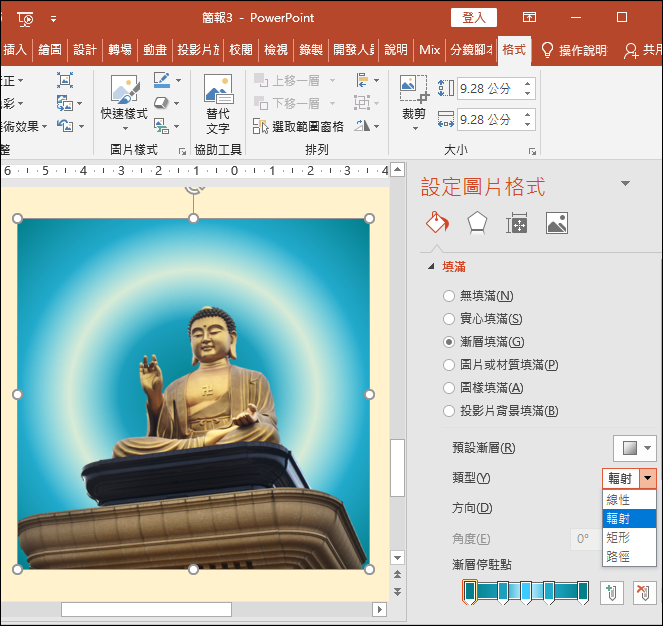
Task: Choose Radial (輻射) gradient type
Action: click(629, 518)
